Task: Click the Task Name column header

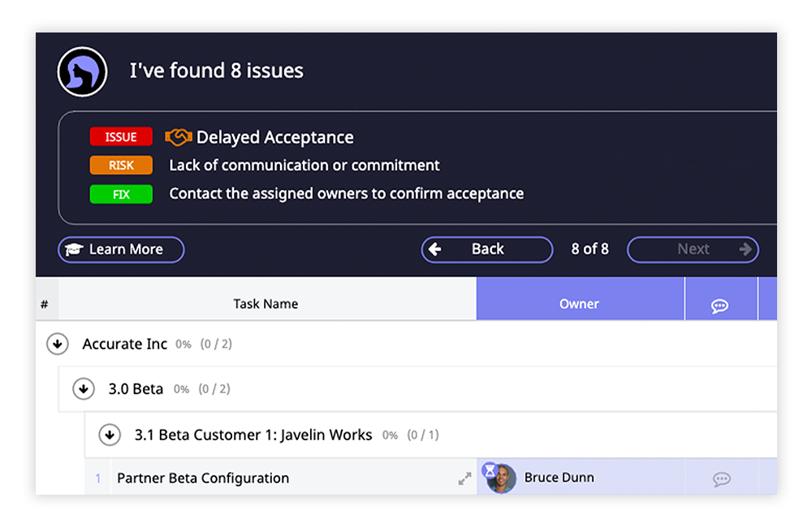Action: 266,304
